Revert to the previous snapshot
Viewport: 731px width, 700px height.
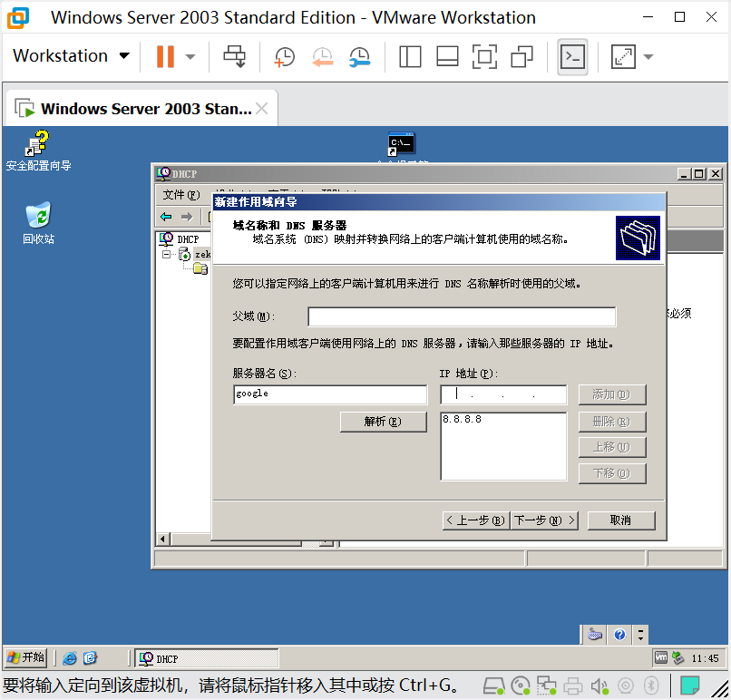coord(322,57)
